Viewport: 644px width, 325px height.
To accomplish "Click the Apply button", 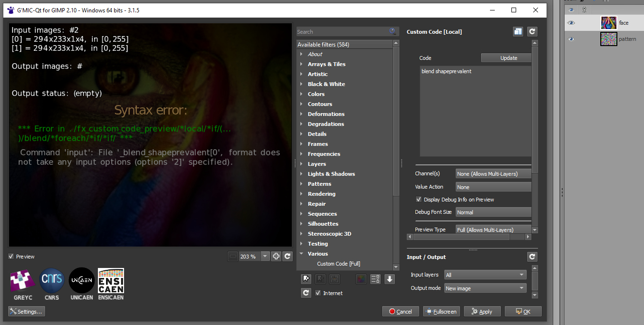I will point(482,312).
